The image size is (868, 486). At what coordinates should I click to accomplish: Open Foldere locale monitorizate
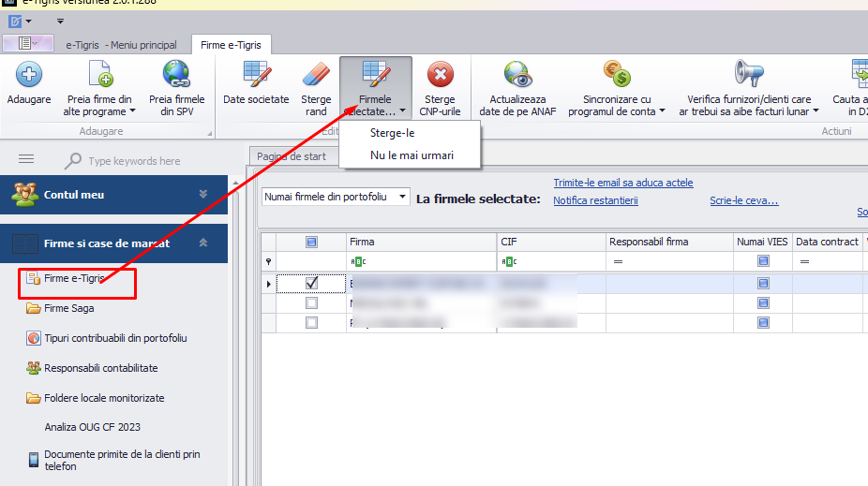tap(96, 398)
